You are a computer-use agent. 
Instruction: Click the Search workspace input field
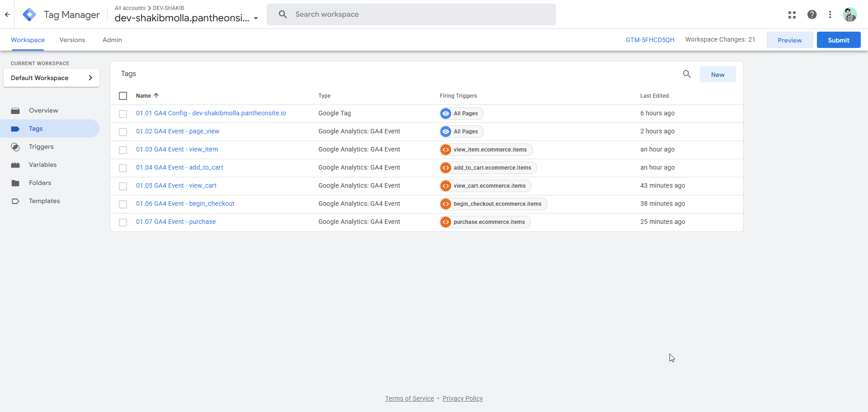[411, 14]
